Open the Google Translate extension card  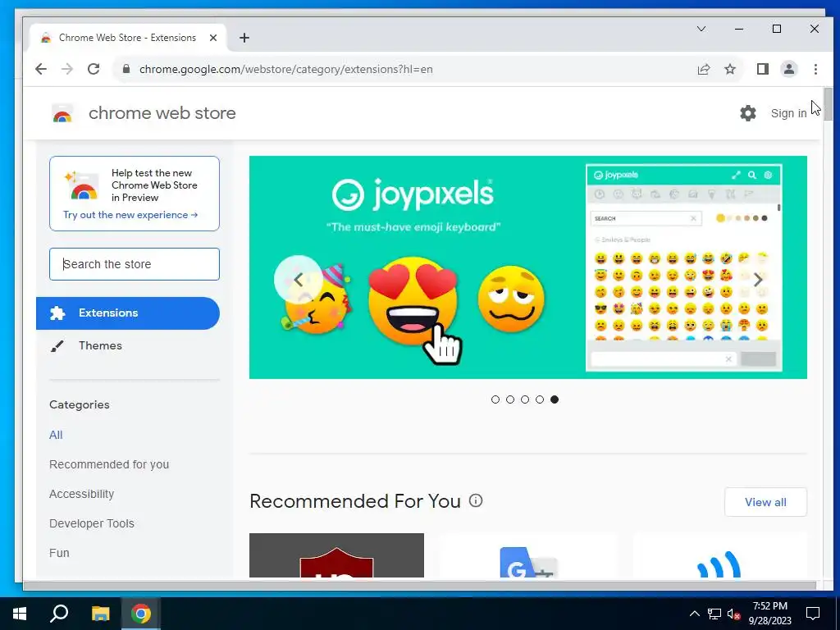pos(528,555)
